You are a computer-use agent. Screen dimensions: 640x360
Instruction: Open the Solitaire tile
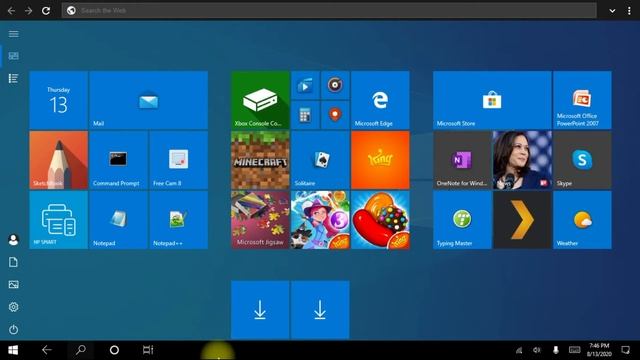[x=320, y=160]
